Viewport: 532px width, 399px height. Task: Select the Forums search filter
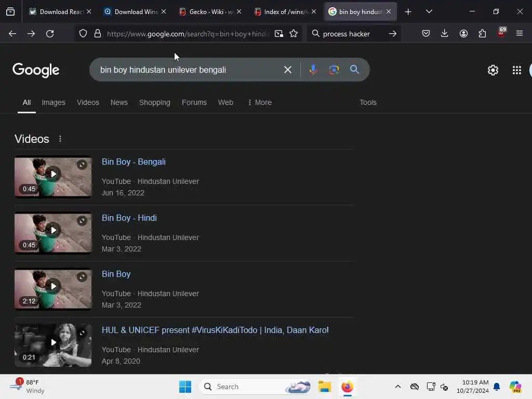194,102
